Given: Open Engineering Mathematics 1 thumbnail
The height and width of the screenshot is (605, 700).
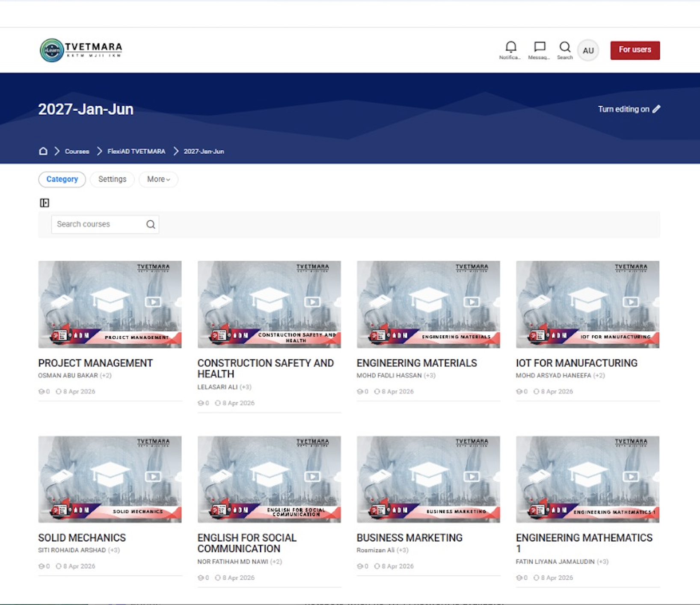Looking at the screenshot, I should point(587,479).
